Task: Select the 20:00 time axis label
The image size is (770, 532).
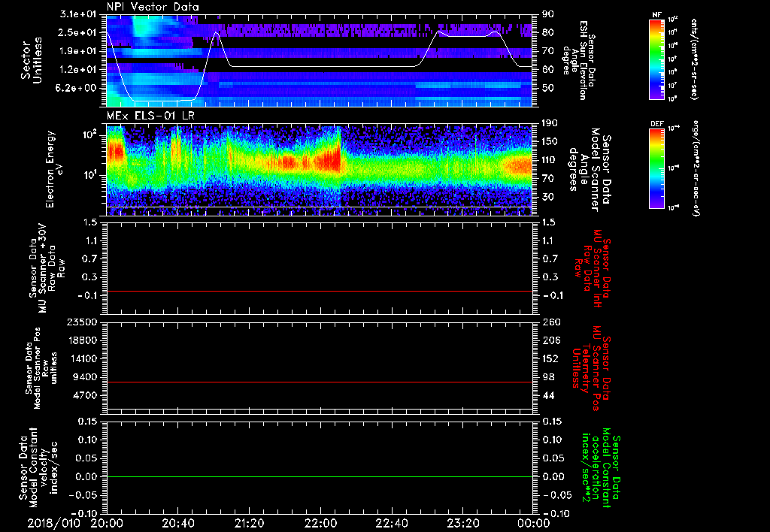Action: tap(107, 522)
